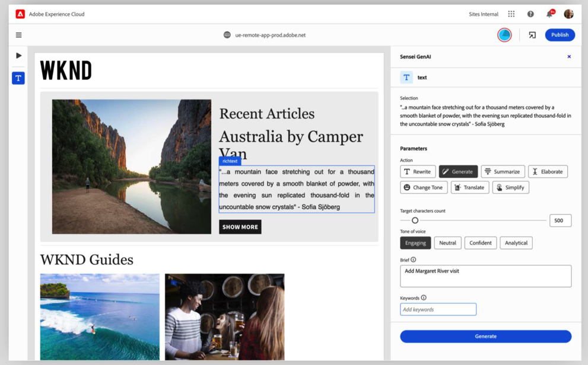Select the Rewrite action

pos(418,172)
